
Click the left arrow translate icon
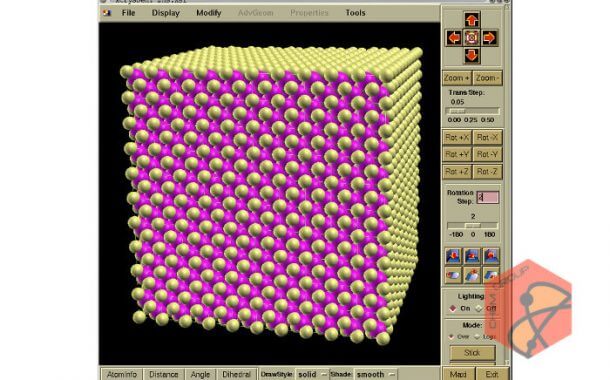pos(454,38)
